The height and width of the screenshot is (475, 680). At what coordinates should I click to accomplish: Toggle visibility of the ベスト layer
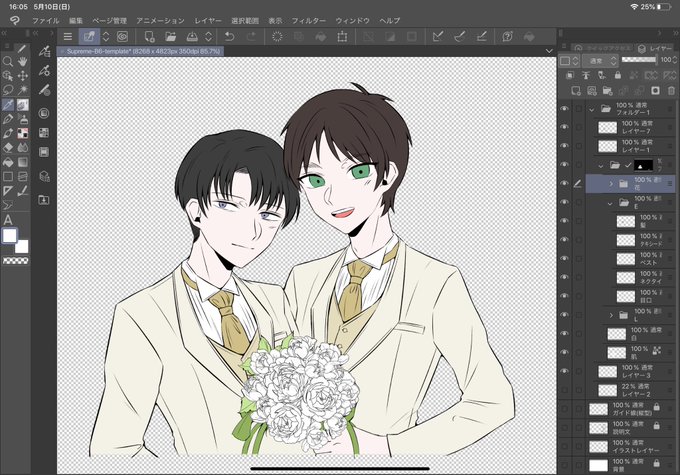coord(564,259)
